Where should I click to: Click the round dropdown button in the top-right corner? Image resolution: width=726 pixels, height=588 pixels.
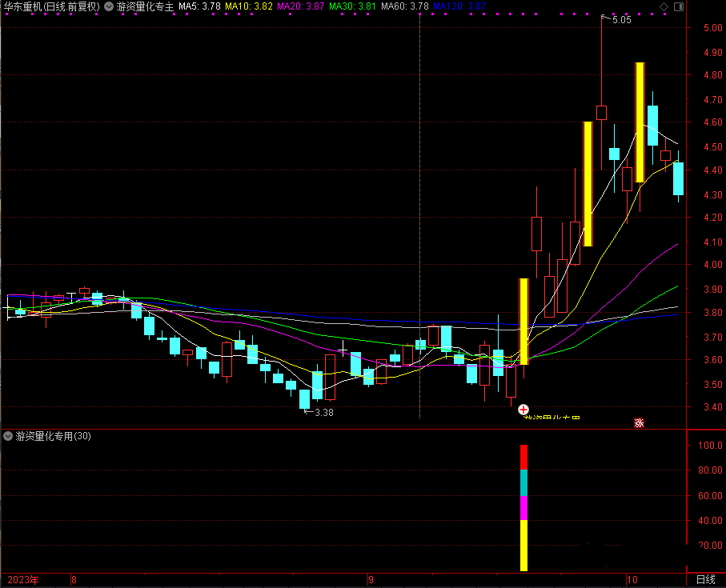pos(677,6)
